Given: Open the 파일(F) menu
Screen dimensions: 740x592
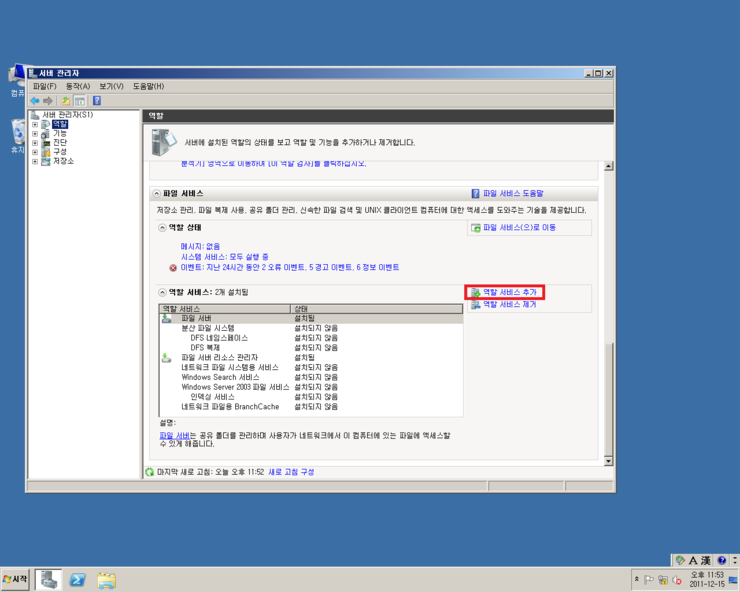Looking at the screenshot, I should coord(44,86).
